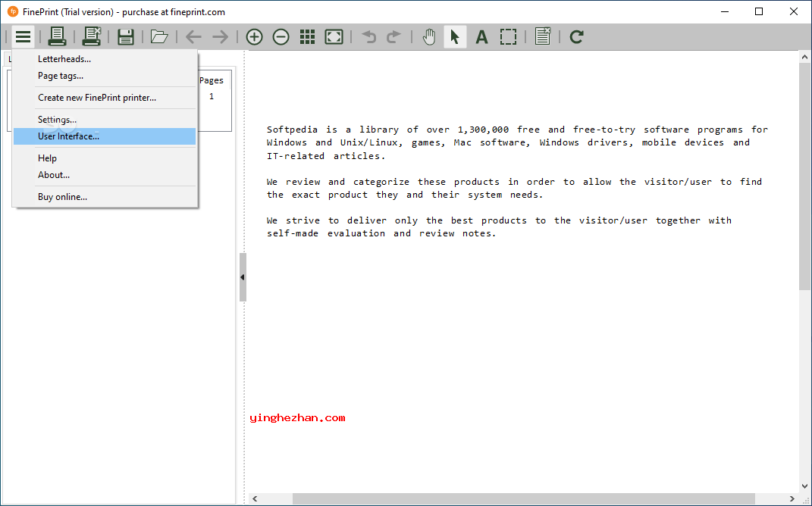The width and height of the screenshot is (812, 506).
Task: Open Settings... menu item
Action: pyautogui.click(x=105, y=120)
